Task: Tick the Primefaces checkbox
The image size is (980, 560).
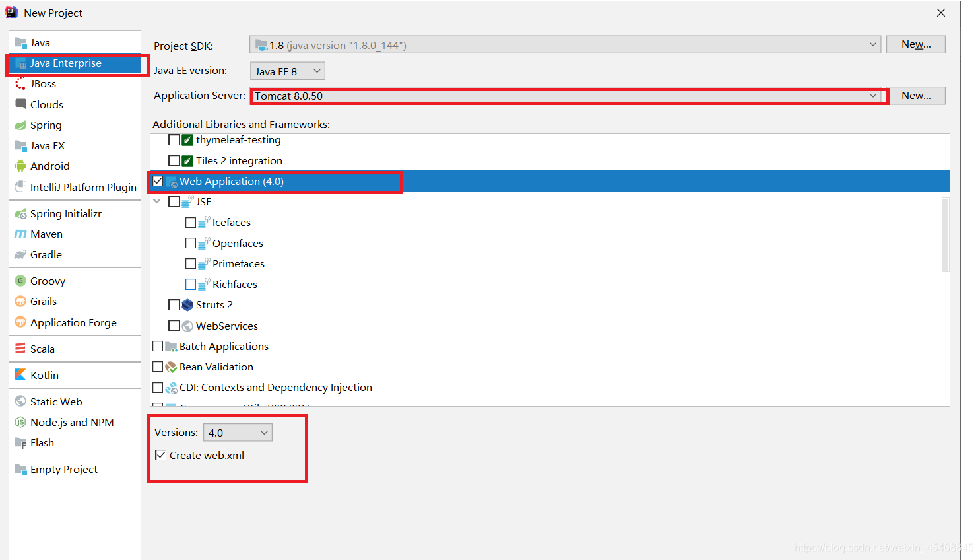Action: (191, 263)
